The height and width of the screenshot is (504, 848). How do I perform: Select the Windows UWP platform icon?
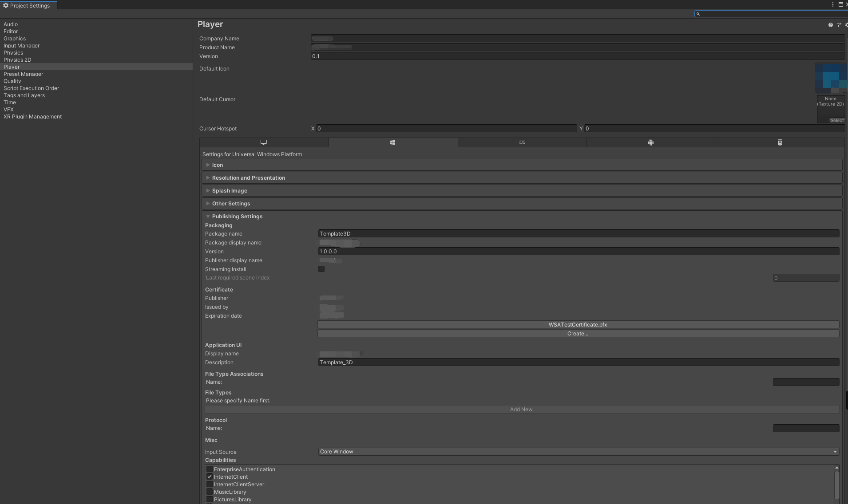(393, 142)
